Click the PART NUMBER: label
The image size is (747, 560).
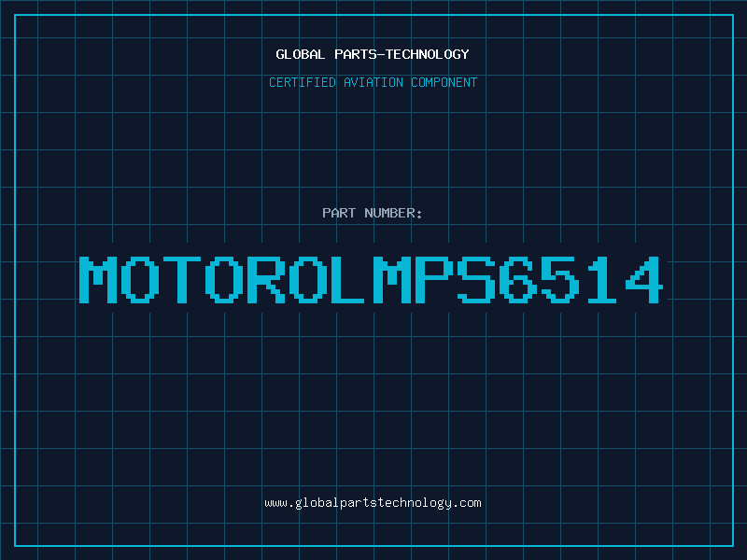click(x=373, y=213)
